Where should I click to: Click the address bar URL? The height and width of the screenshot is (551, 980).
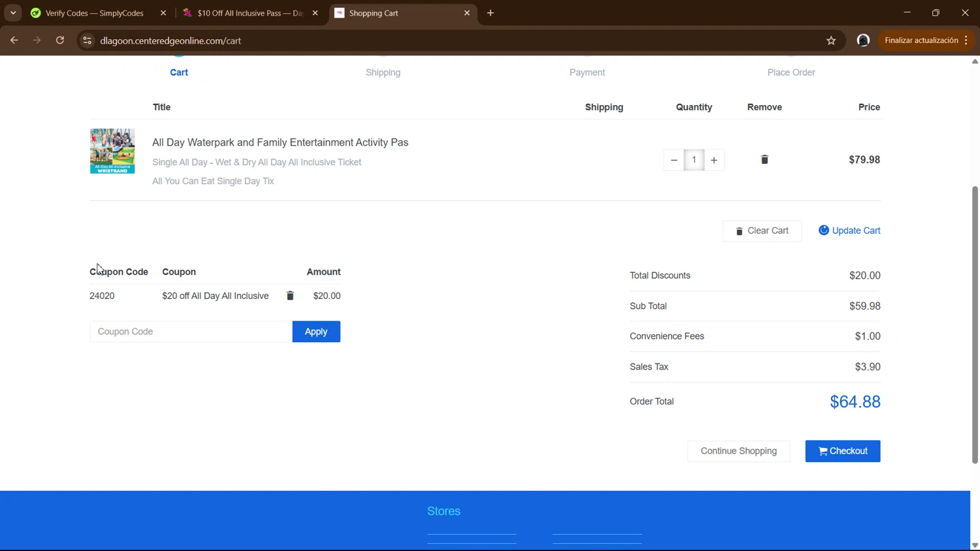[171, 40]
